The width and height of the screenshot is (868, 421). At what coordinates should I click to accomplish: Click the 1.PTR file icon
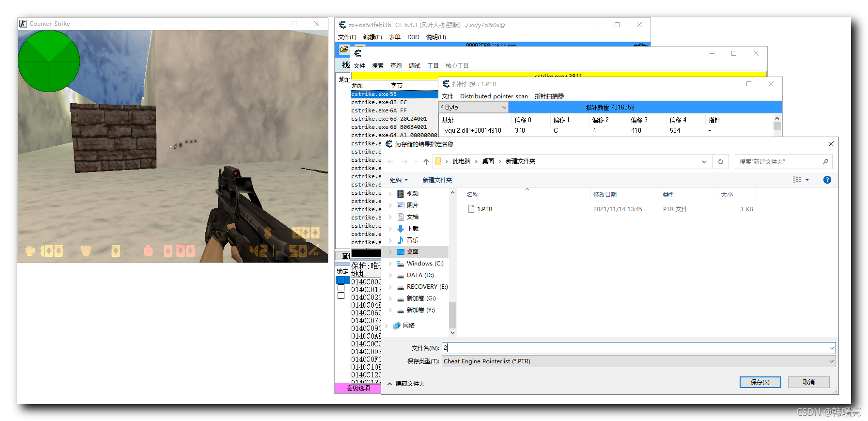coord(471,209)
